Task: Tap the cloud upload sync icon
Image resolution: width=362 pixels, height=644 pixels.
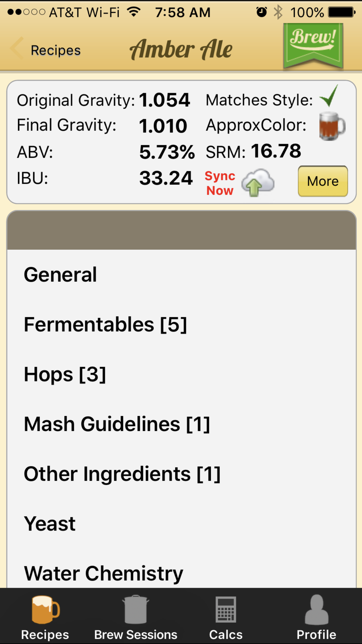Action: tap(258, 183)
